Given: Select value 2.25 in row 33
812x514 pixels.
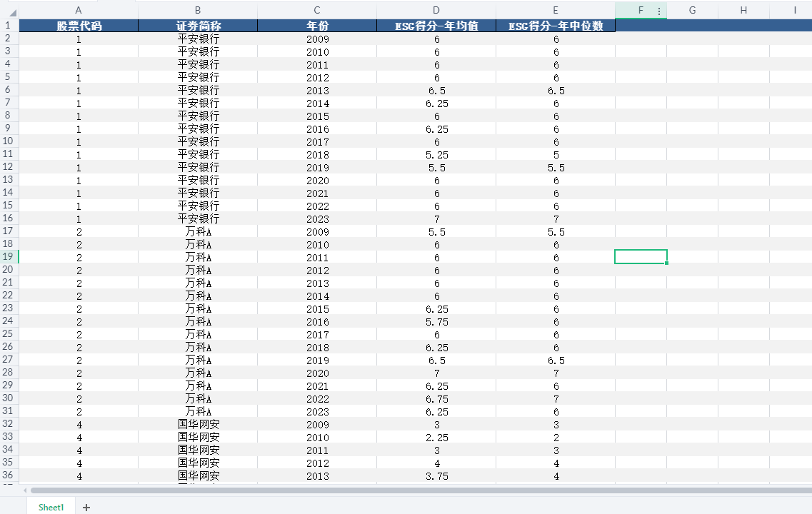Looking at the screenshot, I should pos(436,438).
